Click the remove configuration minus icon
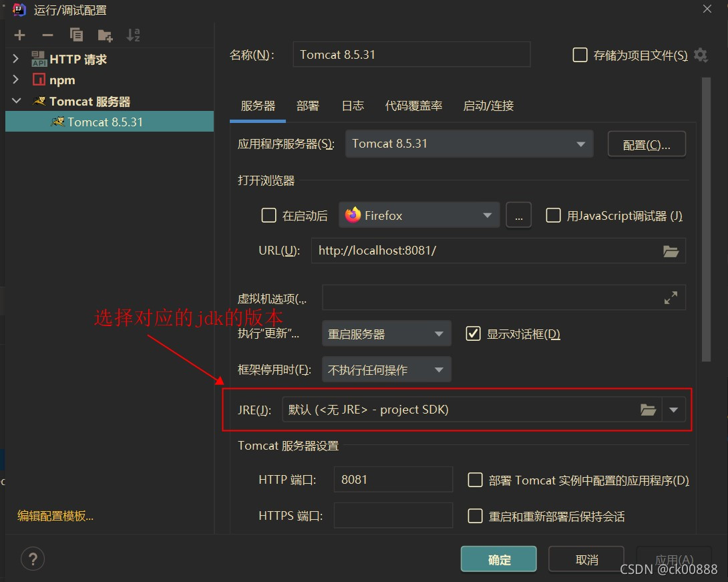 point(47,35)
